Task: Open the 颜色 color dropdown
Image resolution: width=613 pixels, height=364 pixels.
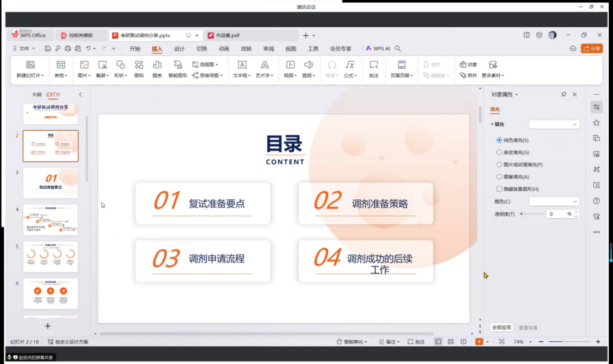Action: pyautogui.click(x=554, y=201)
